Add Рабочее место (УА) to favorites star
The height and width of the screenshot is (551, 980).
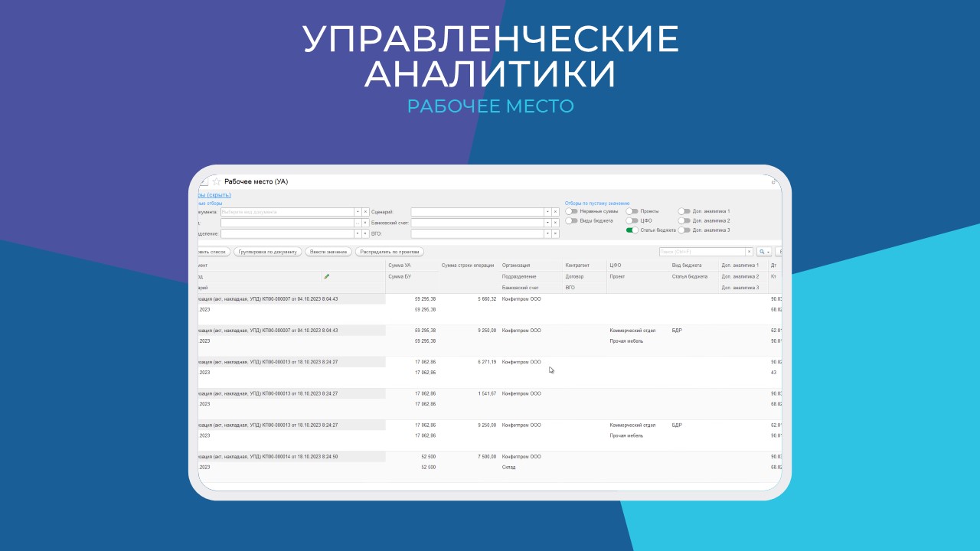click(x=216, y=181)
